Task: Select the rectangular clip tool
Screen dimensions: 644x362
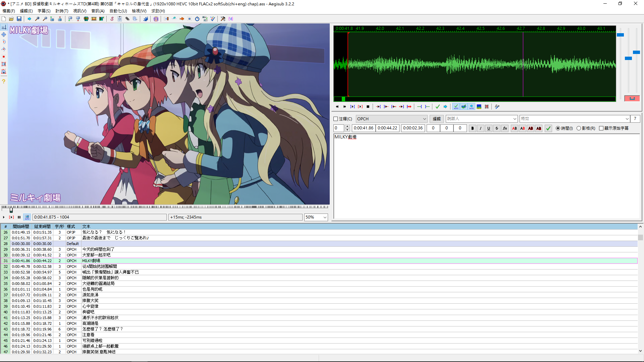Action: point(4,64)
